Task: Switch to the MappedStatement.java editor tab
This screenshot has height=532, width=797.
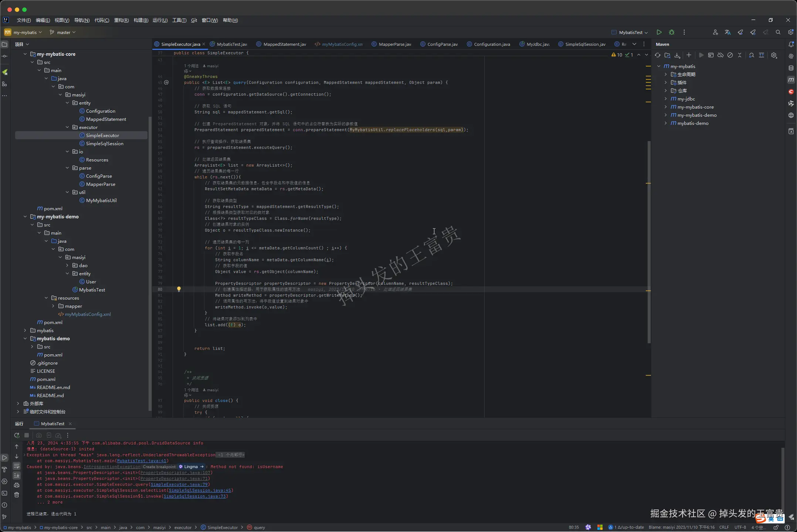Action: coord(284,44)
